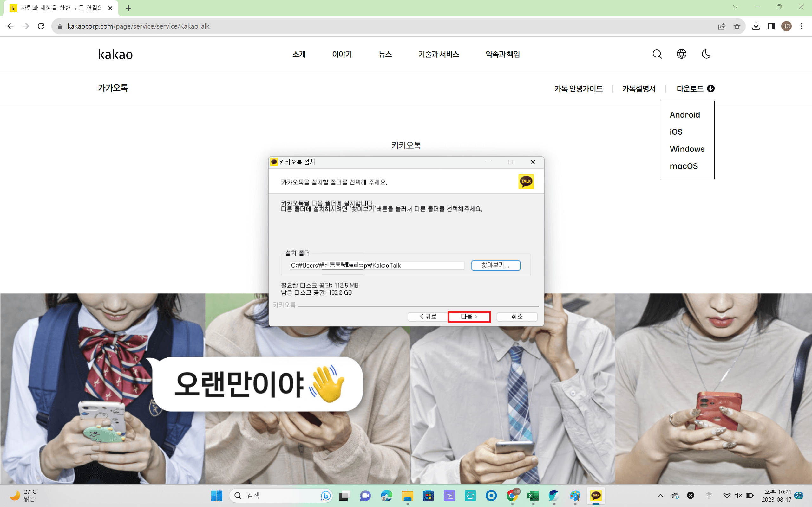This screenshot has height=507, width=812.
Task: Click the search magnifier icon on Kakao header
Action: click(657, 54)
